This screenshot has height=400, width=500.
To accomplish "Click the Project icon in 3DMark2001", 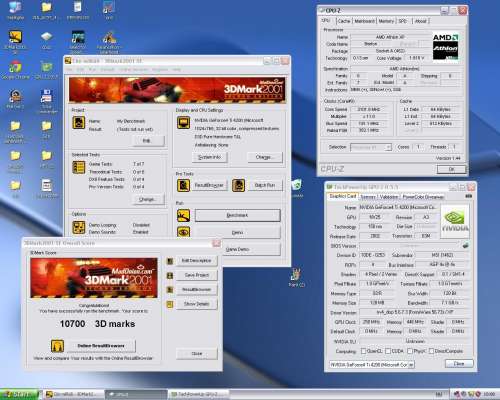I will (x=79, y=122).
